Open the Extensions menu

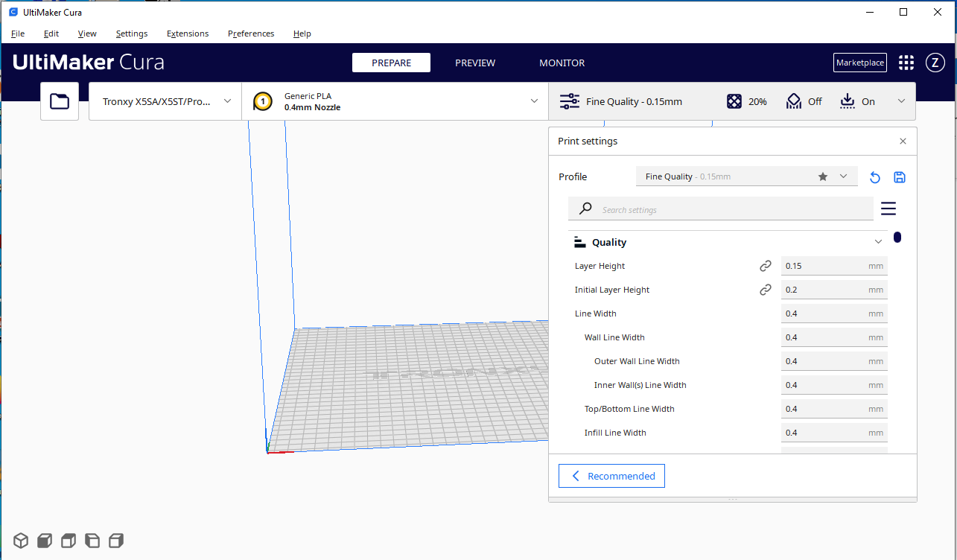coord(188,34)
